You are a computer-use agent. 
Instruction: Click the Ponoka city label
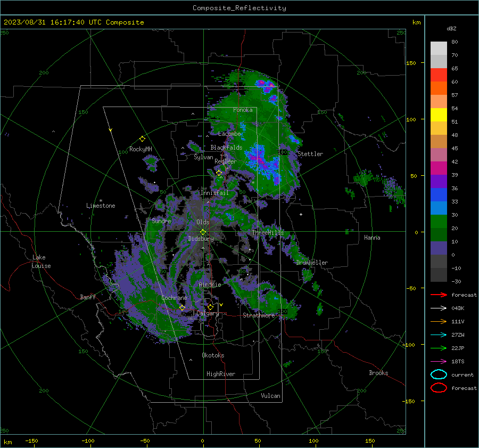[243, 110]
